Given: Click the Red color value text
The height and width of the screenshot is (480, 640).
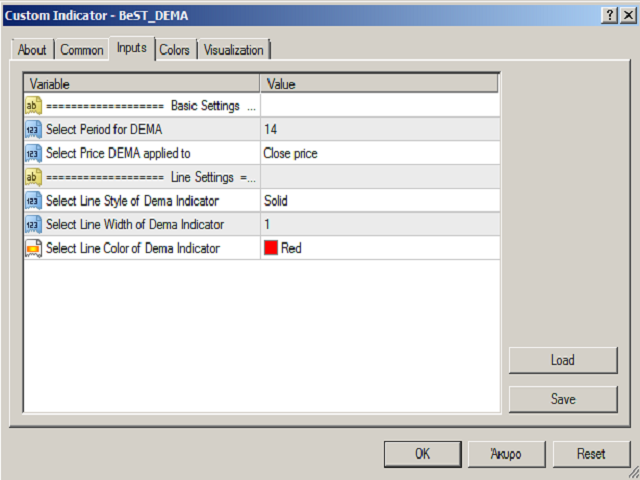Looking at the screenshot, I should pos(291,248).
